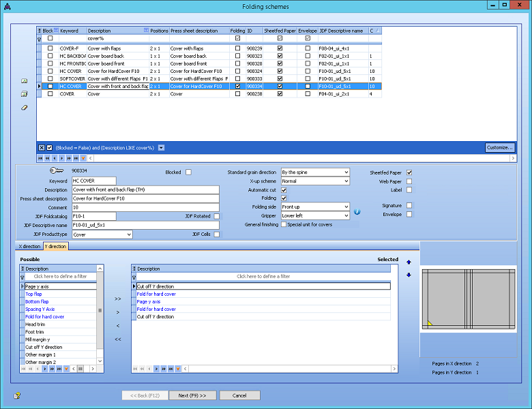Select 'Head trim' in Possible list
The height and width of the screenshot is (409, 532).
coord(61,324)
